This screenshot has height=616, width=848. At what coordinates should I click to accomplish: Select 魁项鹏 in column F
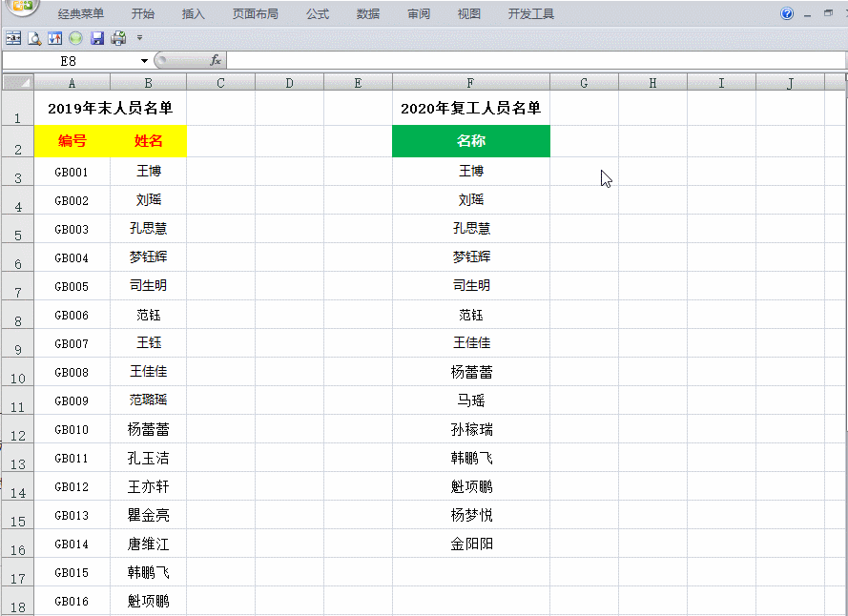click(471, 486)
